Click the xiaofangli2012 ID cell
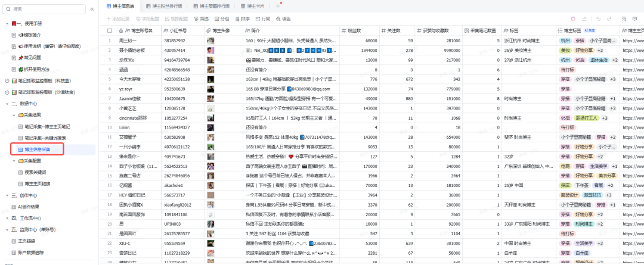This screenshot has height=265, width=644. [183, 204]
